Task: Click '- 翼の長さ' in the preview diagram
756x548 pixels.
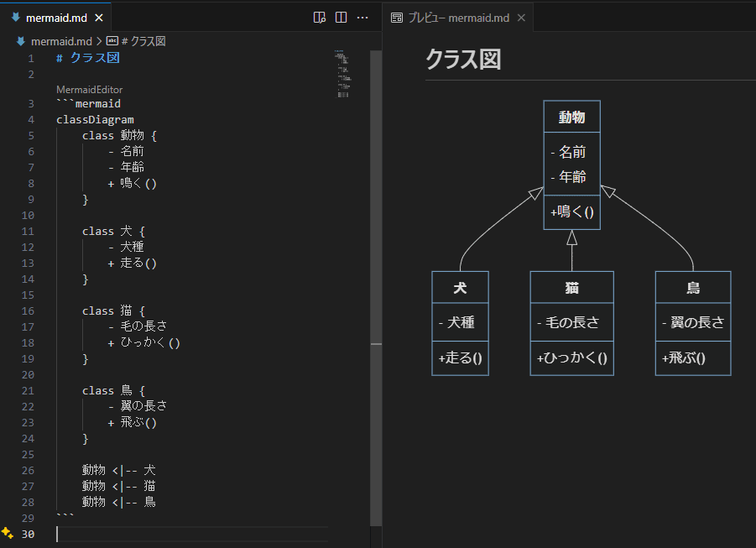Action: (x=693, y=322)
